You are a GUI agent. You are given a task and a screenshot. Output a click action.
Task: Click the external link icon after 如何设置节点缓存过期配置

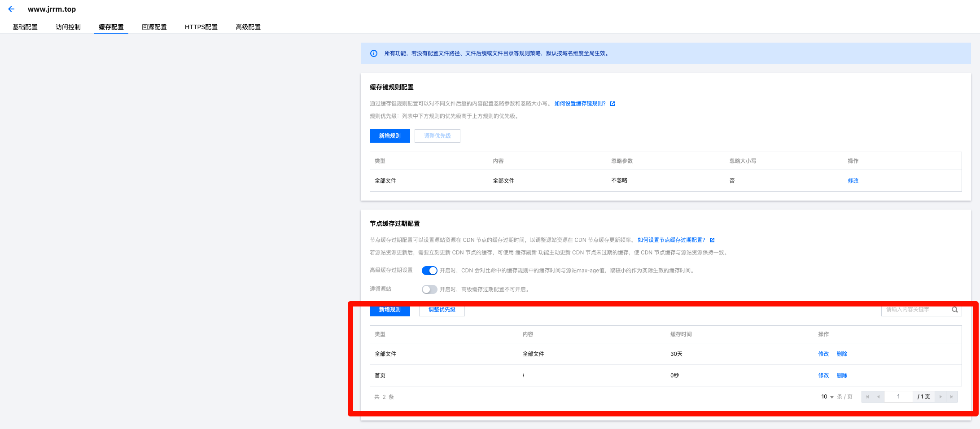coord(712,240)
